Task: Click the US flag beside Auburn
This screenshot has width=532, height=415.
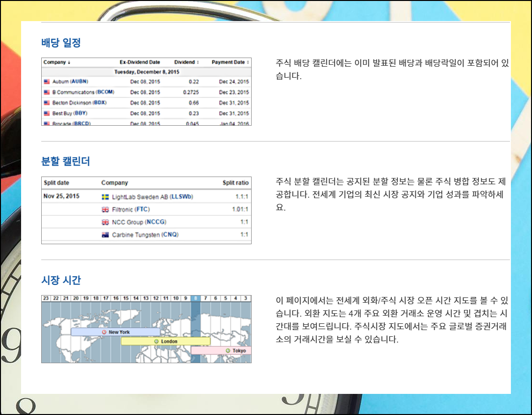Action: 47,82
